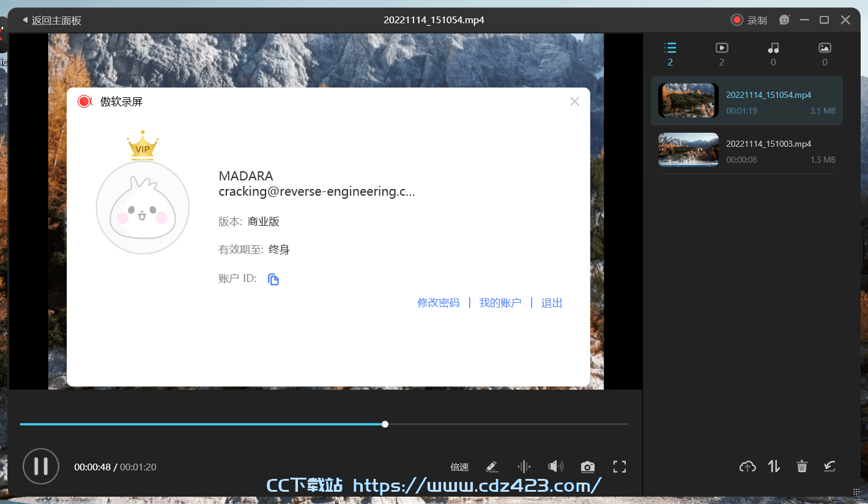Click the 商业版 version text

click(x=264, y=221)
